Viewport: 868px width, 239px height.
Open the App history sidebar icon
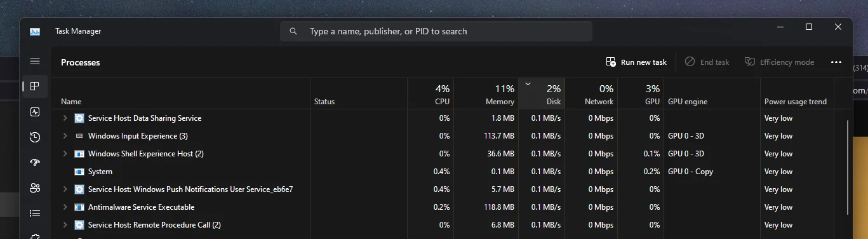[x=35, y=137]
